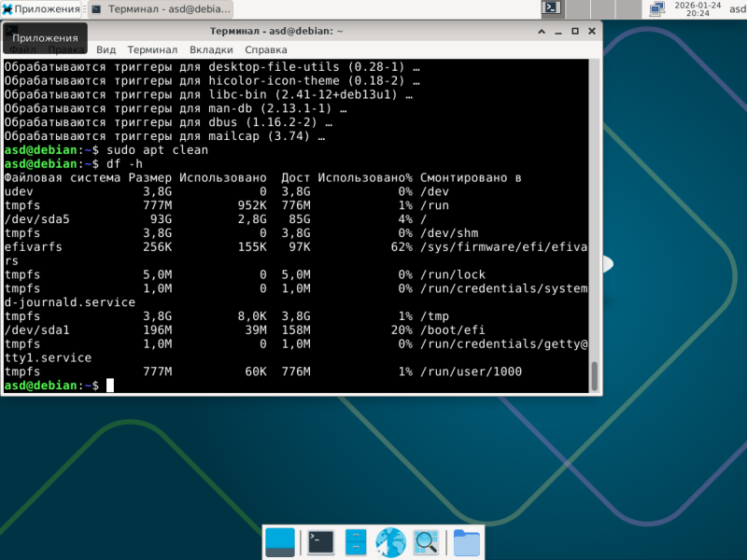Viewport: 747px width, 560px height.
Task: Click the "Файловая система" column header text
Action: (x=63, y=177)
